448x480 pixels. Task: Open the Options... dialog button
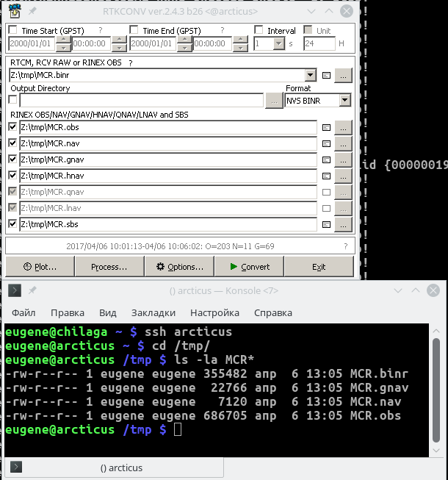tap(179, 267)
